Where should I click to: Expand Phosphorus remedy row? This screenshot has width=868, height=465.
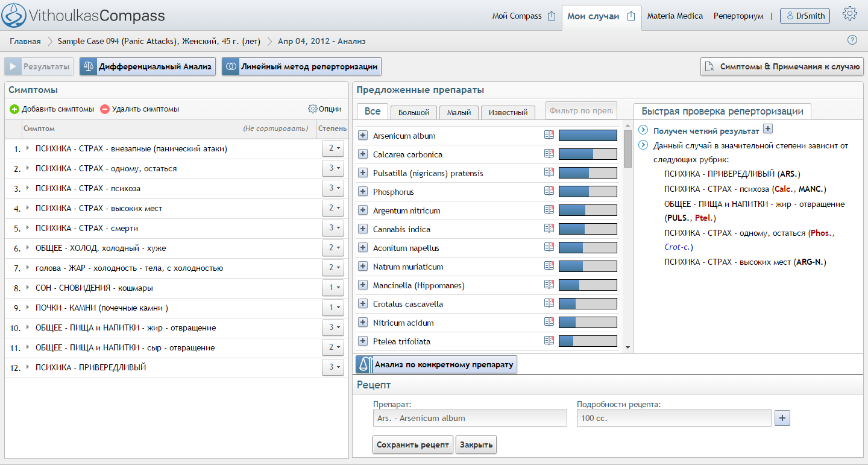[363, 192]
